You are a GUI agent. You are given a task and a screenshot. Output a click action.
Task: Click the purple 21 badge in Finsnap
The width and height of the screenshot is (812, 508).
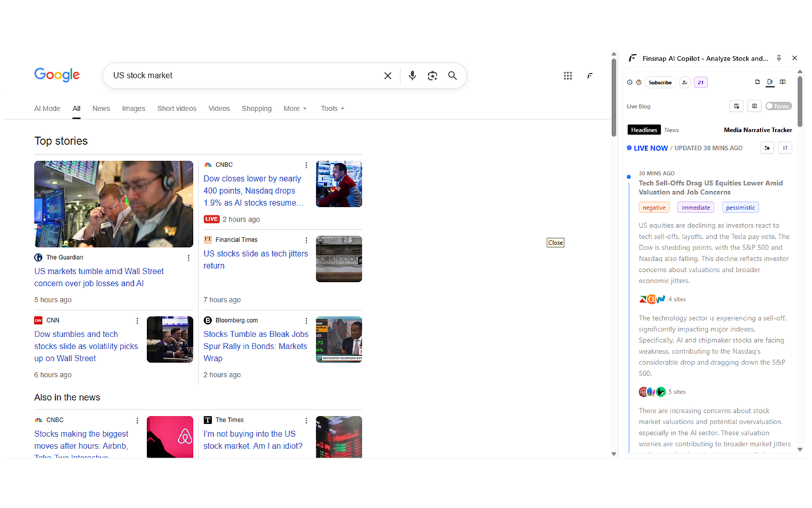coord(701,83)
